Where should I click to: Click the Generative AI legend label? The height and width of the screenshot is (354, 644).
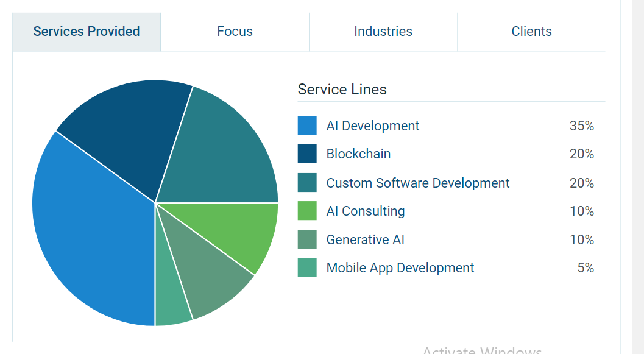[365, 239]
